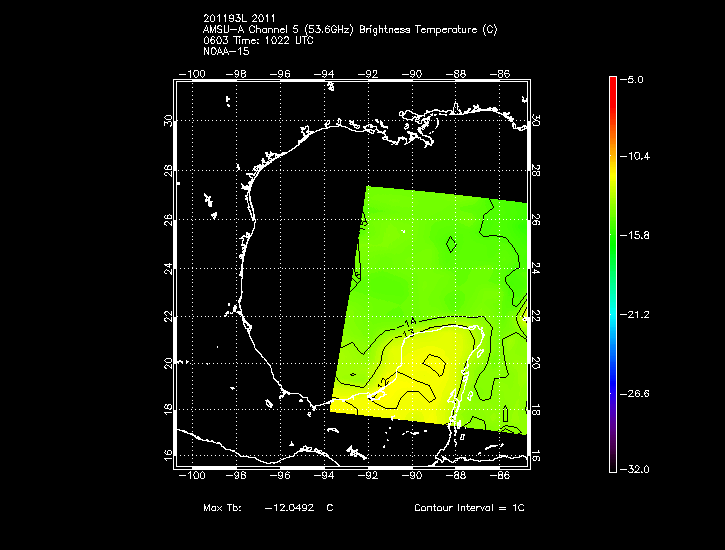Click the -10.4 color scale value
Image resolution: width=725 pixels, height=550 pixels.
(634, 156)
